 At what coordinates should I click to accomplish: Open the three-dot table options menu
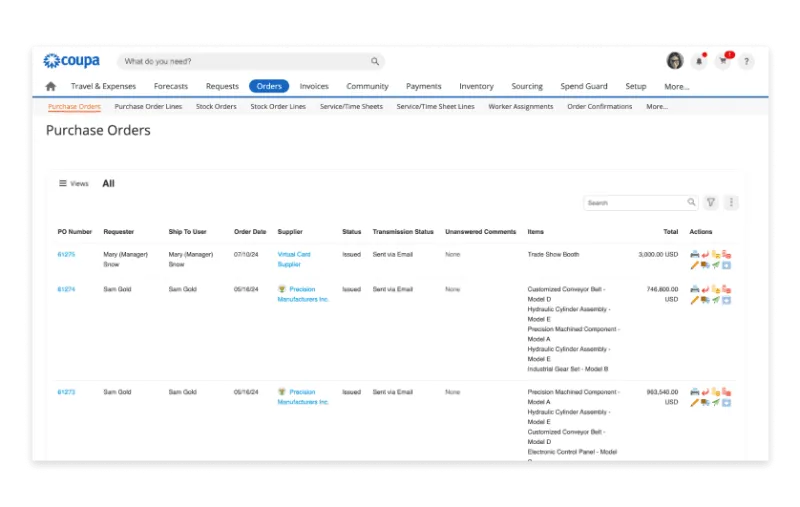point(731,202)
